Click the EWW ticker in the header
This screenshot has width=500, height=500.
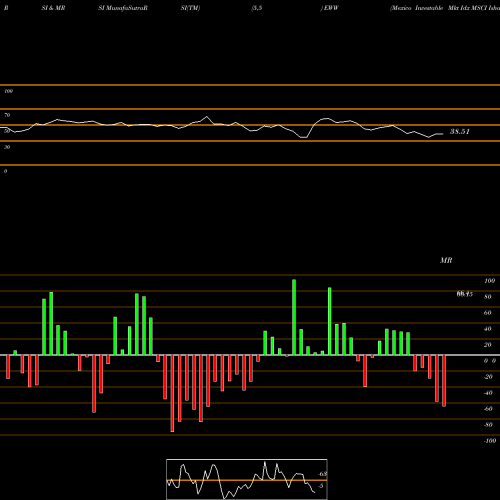[x=331, y=8]
